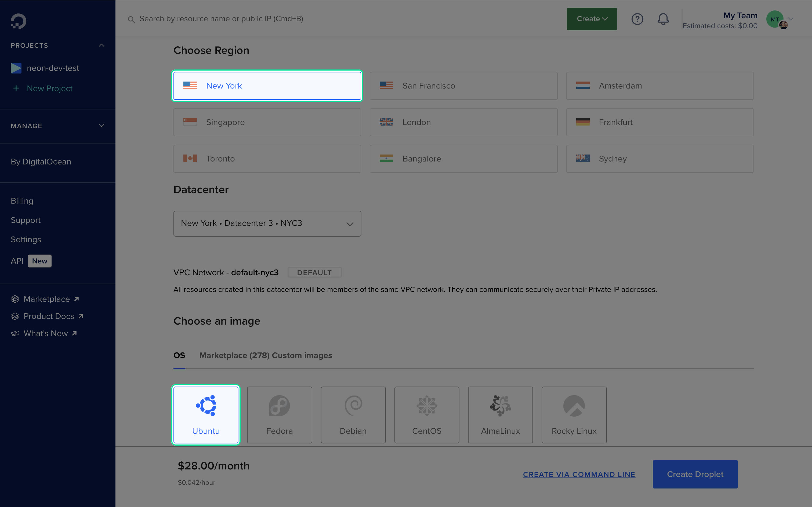Screen dimensions: 812x507
Task: Open Product Docs from the sidebar icon
Action: point(15,316)
